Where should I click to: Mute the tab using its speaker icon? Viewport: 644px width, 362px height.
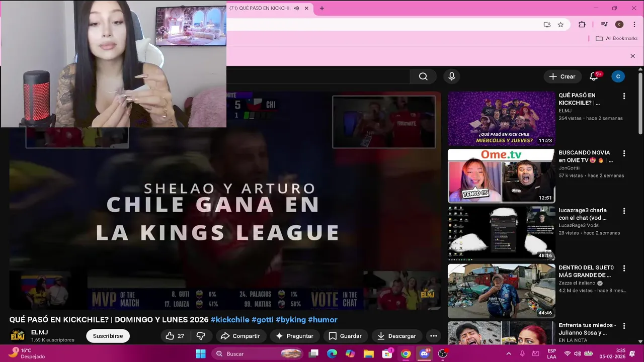(x=296, y=8)
